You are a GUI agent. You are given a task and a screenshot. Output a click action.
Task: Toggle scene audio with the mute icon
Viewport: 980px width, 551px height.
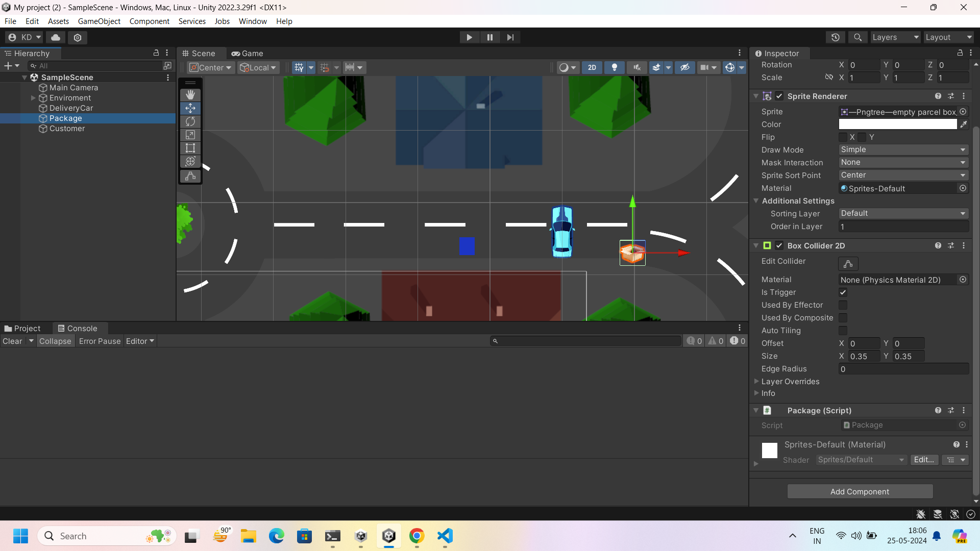pos(636,67)
